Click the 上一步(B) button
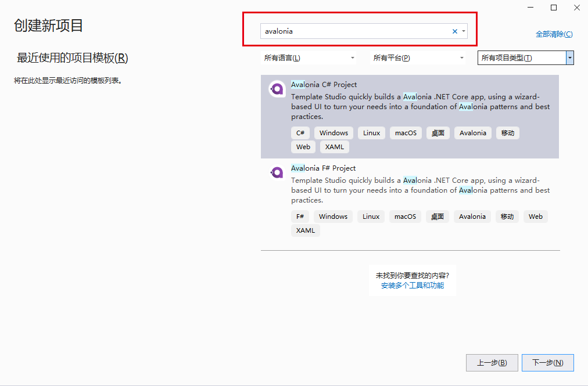 [x=492, y=363]
